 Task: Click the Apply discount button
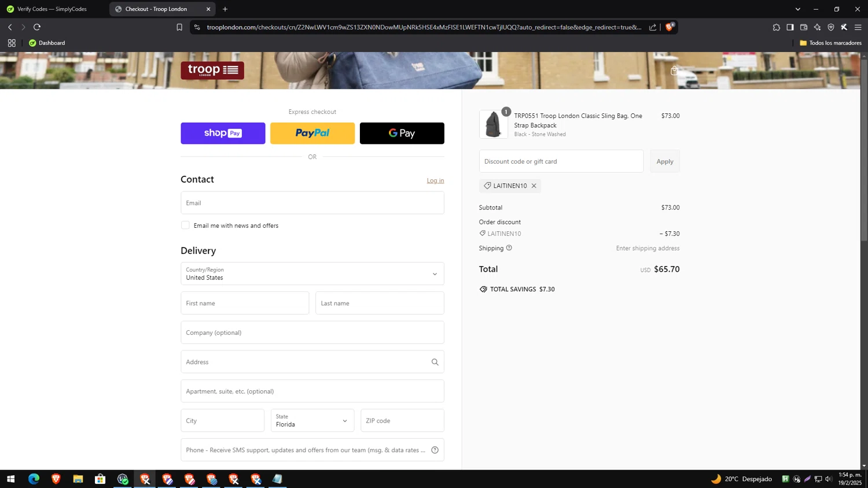[665, 161]
